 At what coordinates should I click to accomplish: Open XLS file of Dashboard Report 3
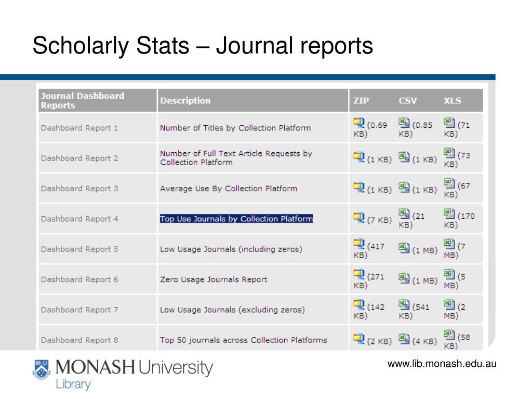449,183
